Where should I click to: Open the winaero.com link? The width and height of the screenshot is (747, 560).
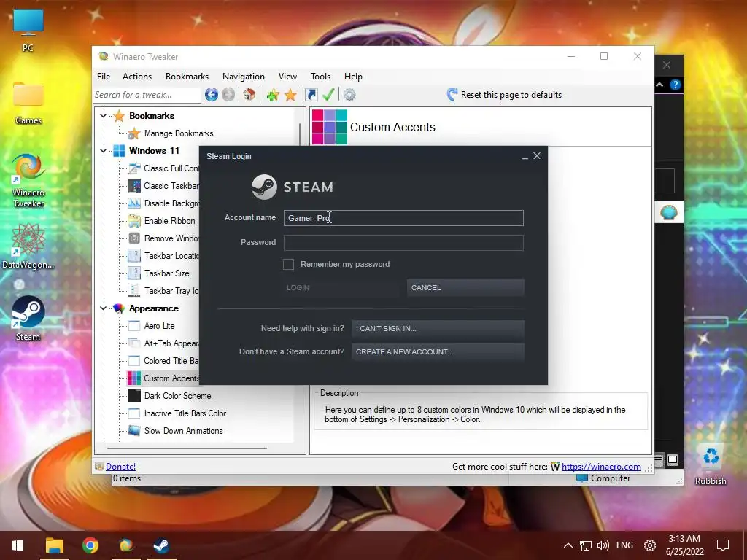point(601,467)
